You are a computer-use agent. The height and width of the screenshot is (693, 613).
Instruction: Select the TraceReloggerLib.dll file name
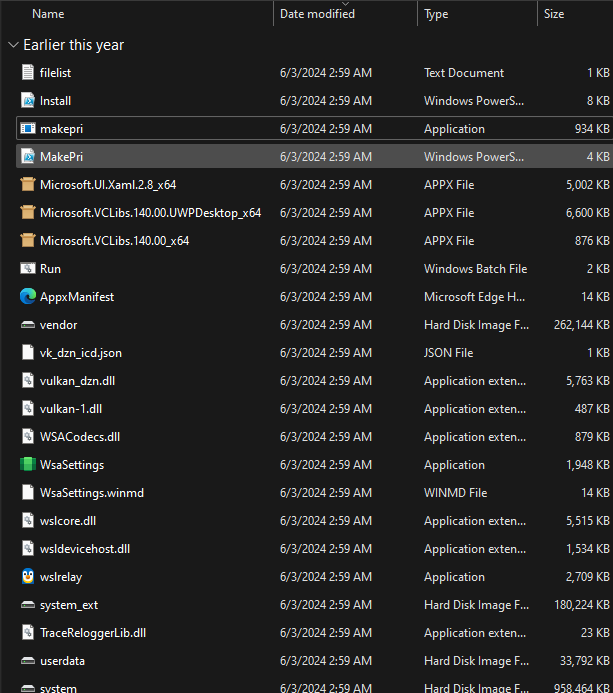(x=93, y=633)
